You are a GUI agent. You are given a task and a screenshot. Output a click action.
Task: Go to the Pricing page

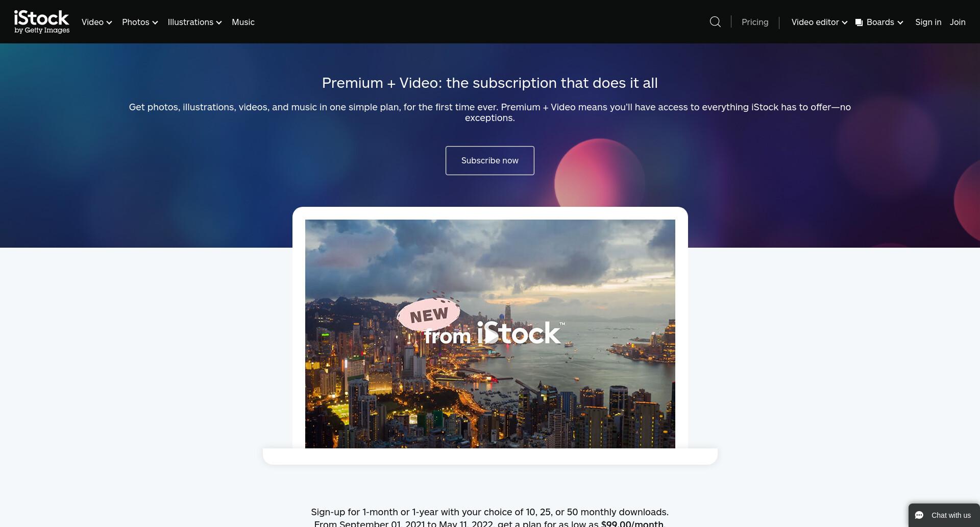[755, 22]
